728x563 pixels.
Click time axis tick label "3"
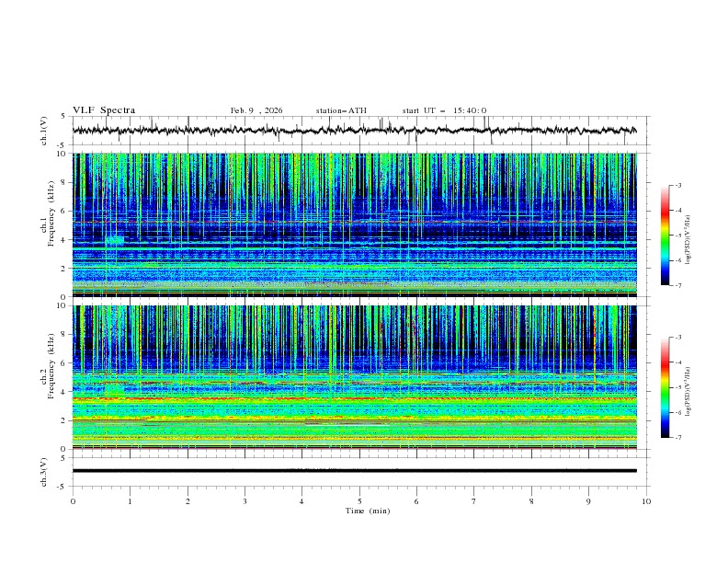pos(245,501)
